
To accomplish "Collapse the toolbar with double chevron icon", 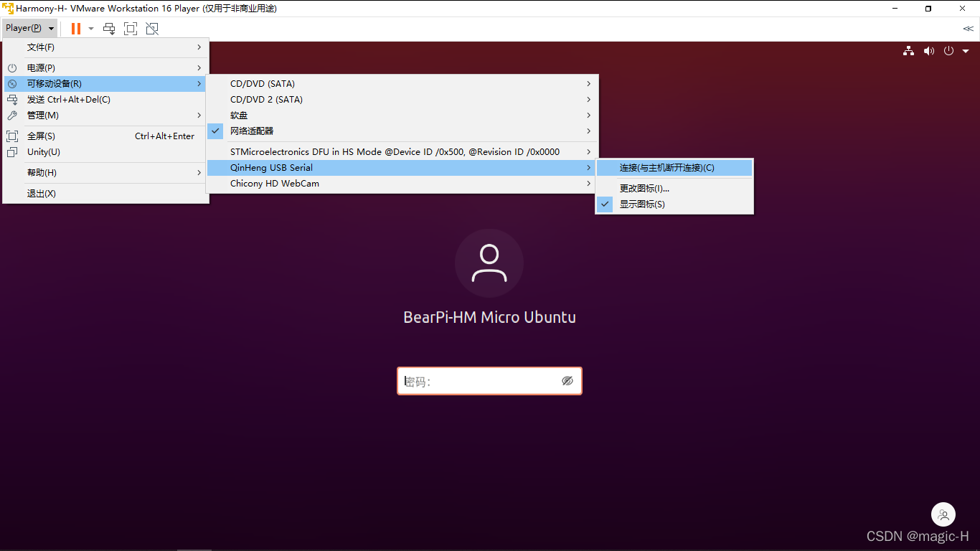I will click(x=968, y=29).
